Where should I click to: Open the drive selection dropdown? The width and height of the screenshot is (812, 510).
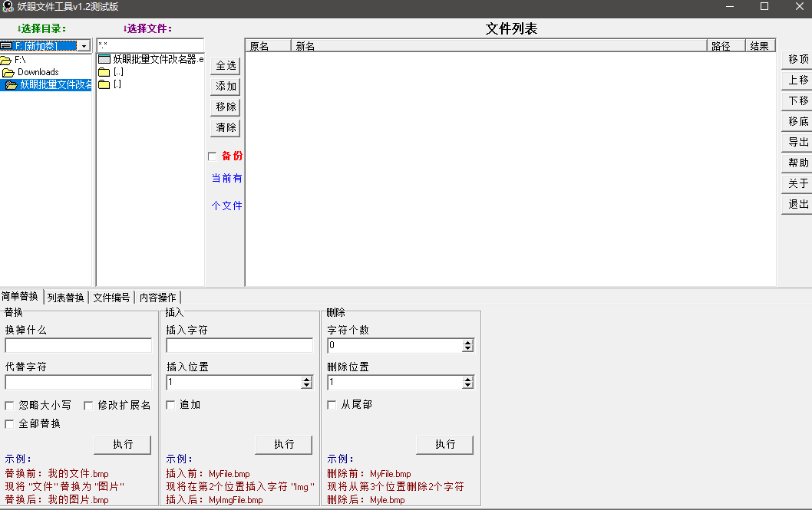click(84, 46)
